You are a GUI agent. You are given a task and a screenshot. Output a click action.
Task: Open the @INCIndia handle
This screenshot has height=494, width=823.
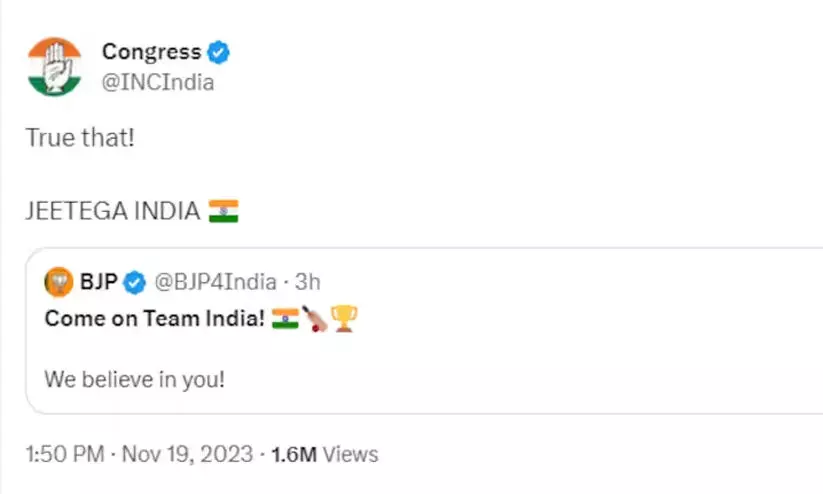pos(158,82)
